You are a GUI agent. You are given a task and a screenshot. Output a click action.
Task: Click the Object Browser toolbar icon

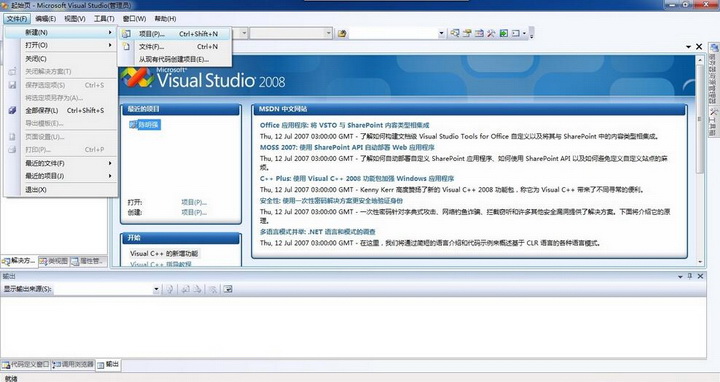point(479,33)
